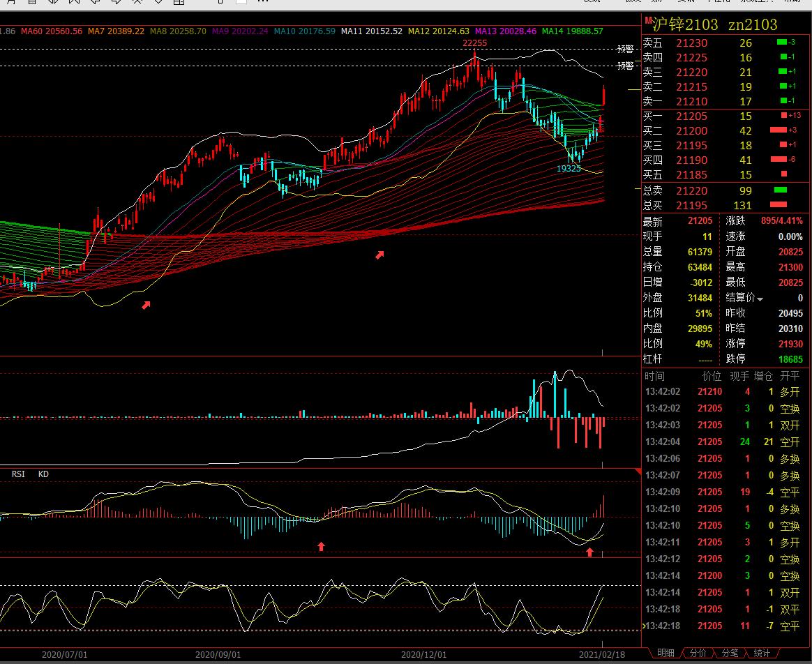Click the 总量 value 61379
The height and width of the screenshot is (664, 812).
pos(700,252)
